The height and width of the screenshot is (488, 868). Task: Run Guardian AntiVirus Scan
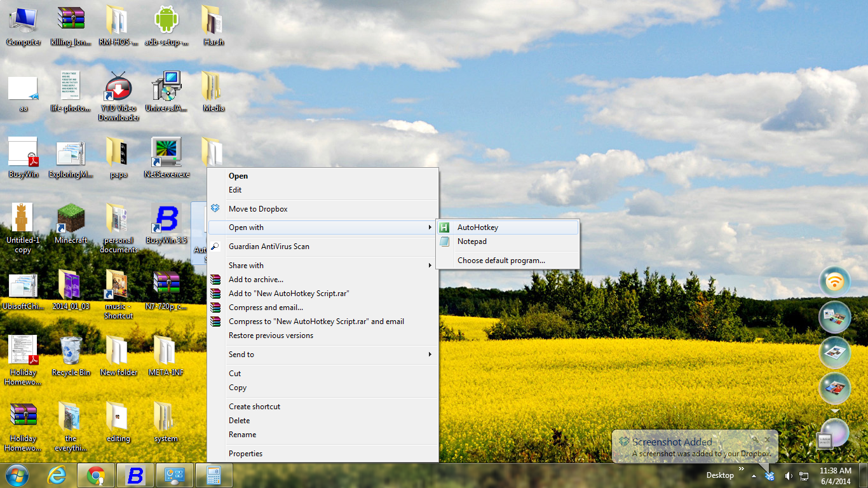[323, 247]
